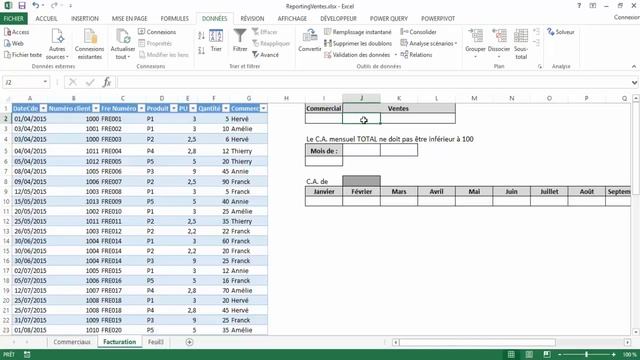Switch to INSERTION tab

(84, 19)
